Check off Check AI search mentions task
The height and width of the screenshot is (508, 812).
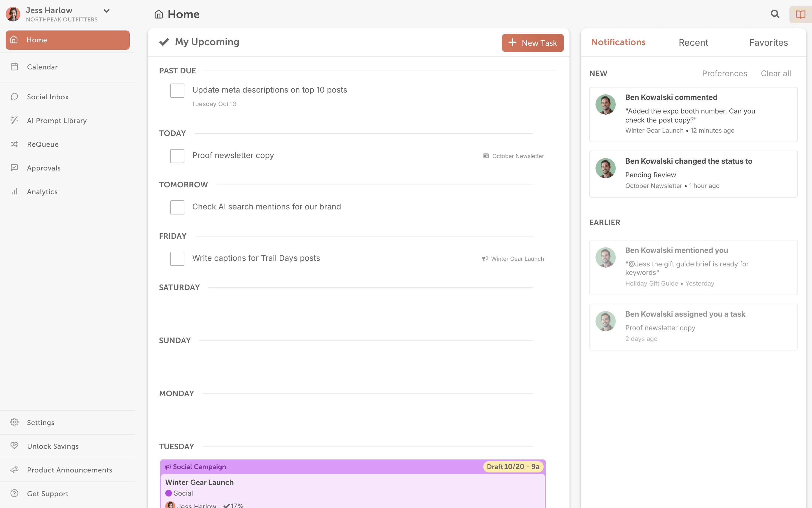pos(177,207)
